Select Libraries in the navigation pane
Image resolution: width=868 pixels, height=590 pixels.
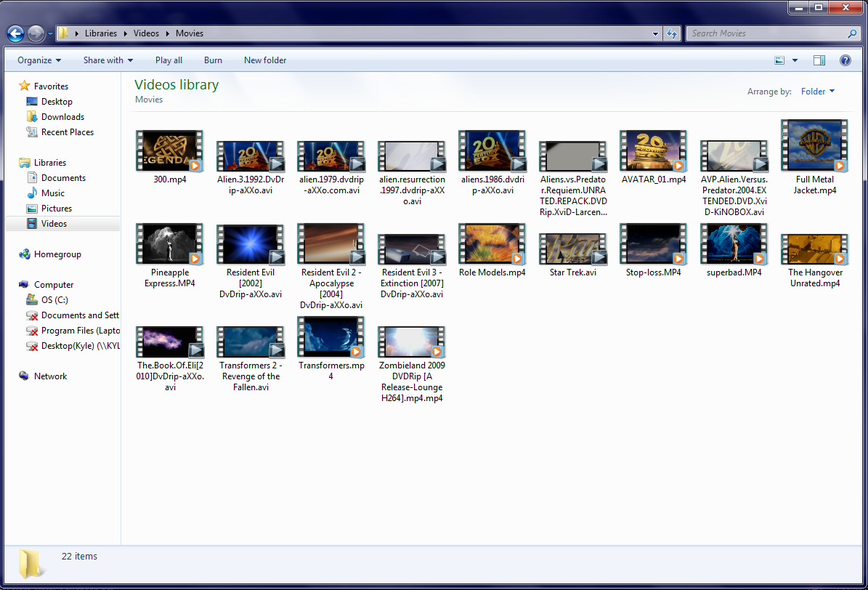click(42, 163)
